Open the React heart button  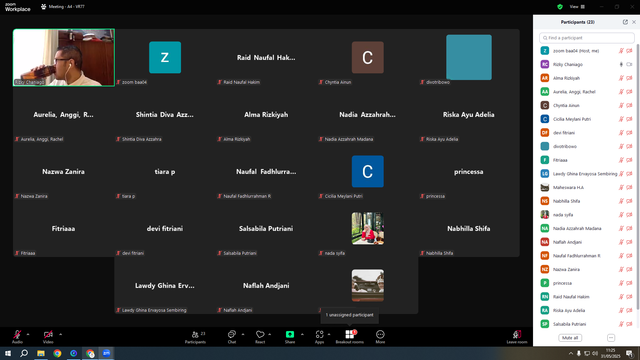(260, 337)
